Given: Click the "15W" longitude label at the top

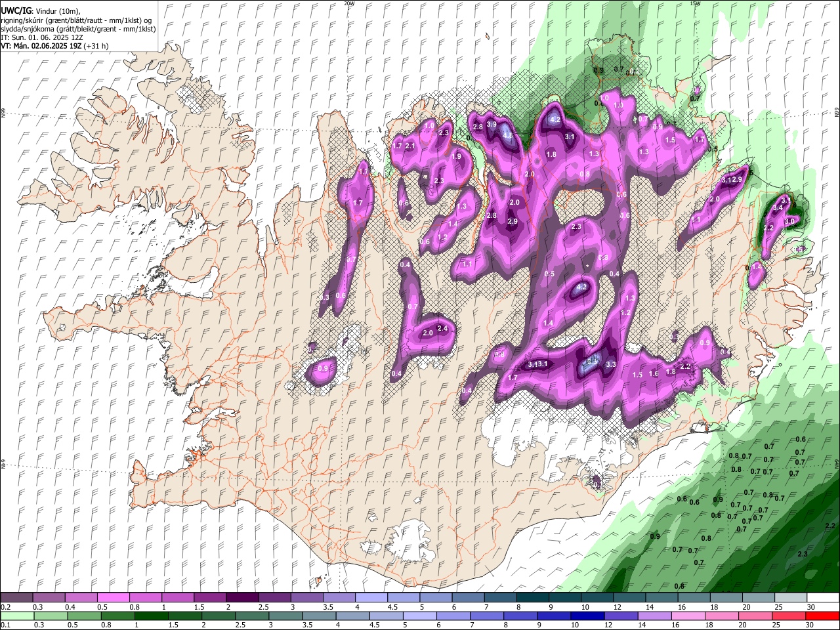Looking at the screenshot, I should [x=694, y=3].
